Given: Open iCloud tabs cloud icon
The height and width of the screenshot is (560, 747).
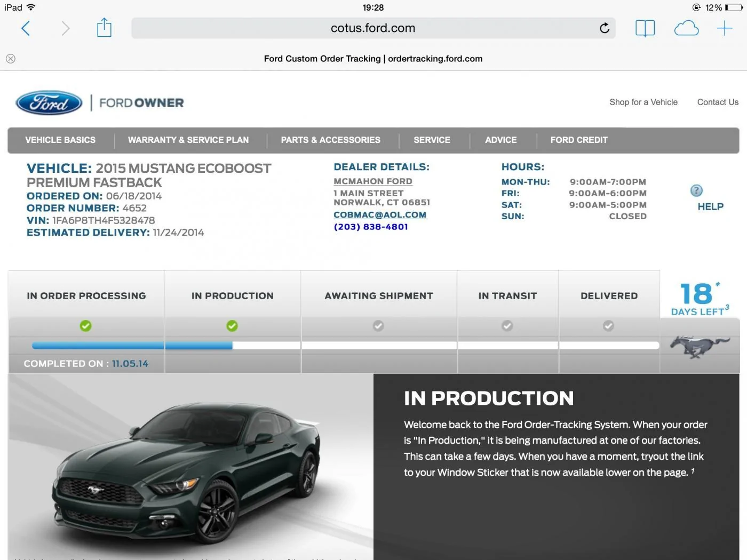Looking at the screenshot, I should tap(686, 28).
